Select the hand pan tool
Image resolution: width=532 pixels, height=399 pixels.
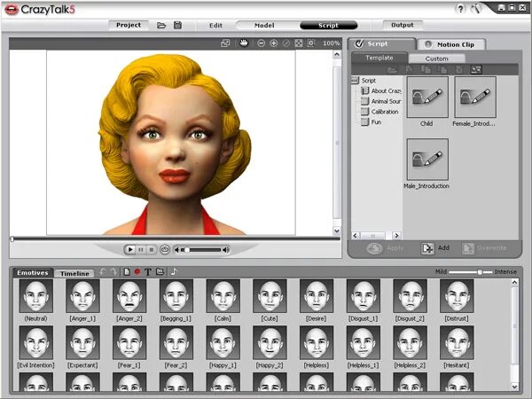(244, 43)
